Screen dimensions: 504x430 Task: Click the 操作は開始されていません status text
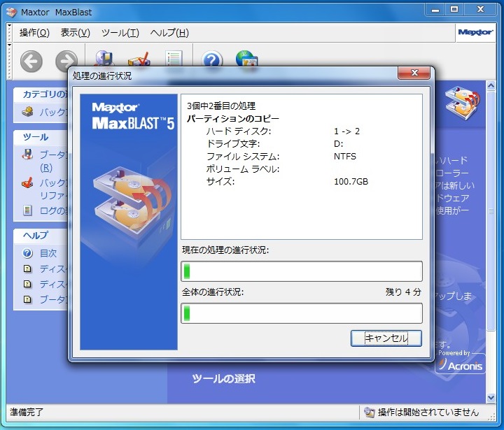[428, 412]
